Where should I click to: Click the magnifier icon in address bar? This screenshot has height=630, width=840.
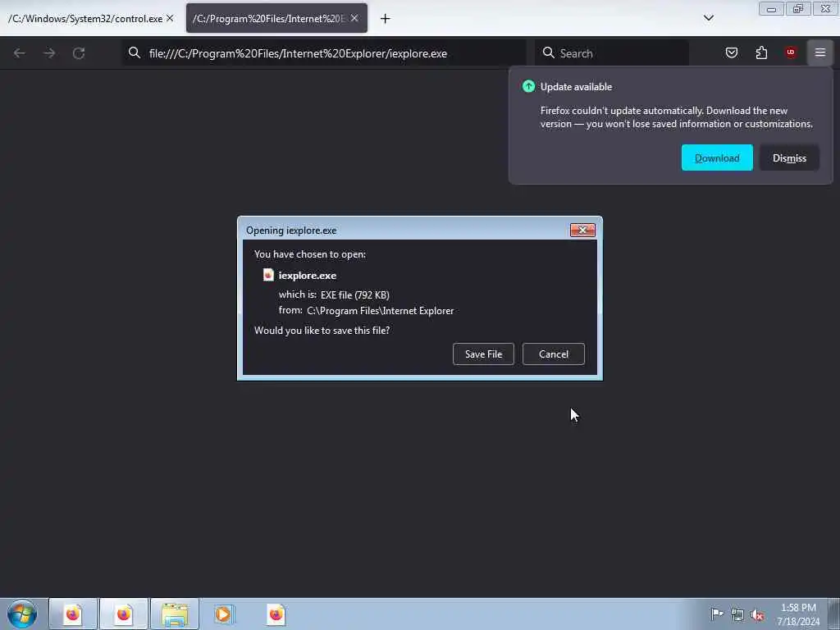(135, 52)
